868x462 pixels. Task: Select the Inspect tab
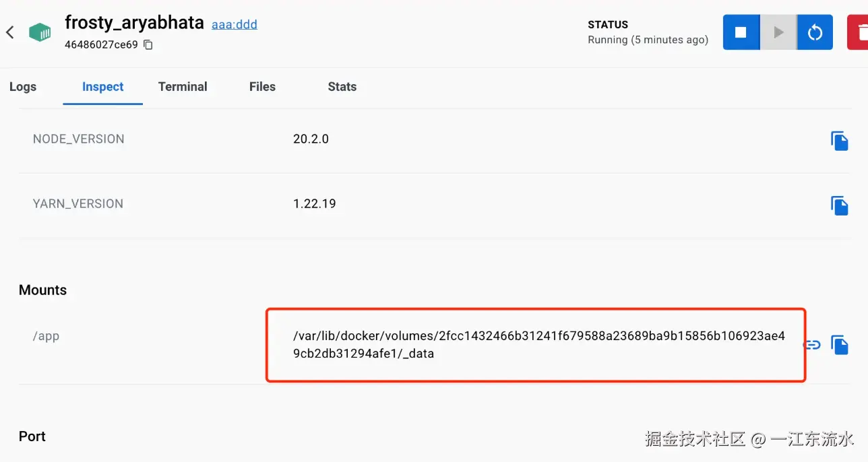[x=103, y=87]
